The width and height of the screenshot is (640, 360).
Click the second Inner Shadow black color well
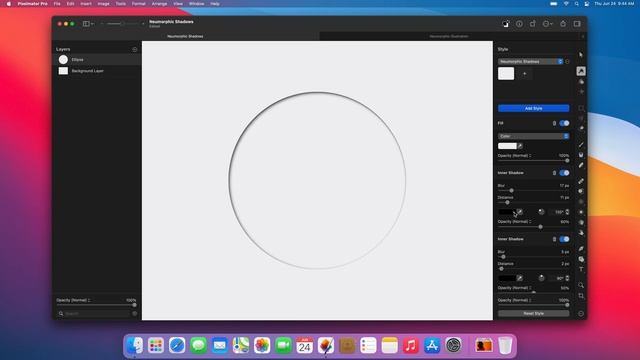click(507, 278)
